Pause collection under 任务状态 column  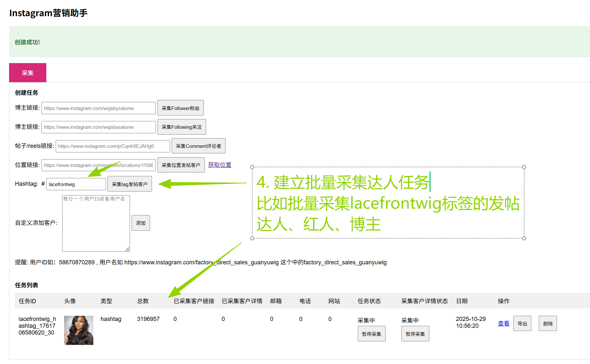click(371, 334)
